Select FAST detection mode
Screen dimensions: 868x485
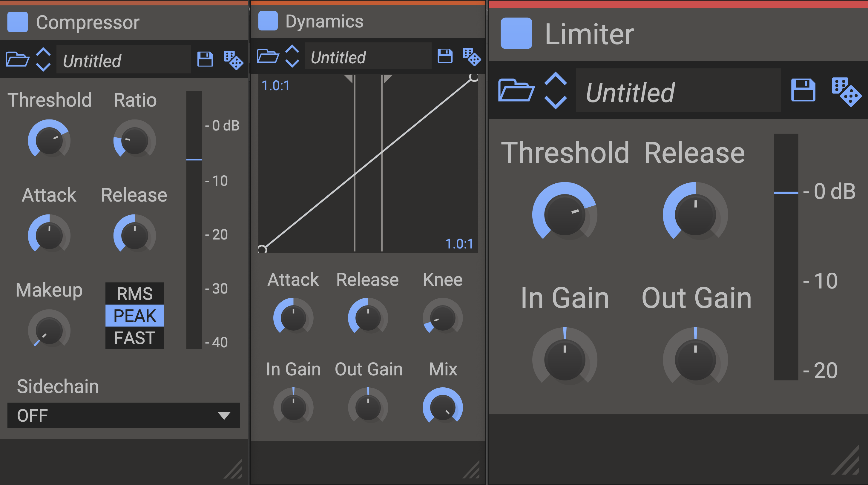134,338
